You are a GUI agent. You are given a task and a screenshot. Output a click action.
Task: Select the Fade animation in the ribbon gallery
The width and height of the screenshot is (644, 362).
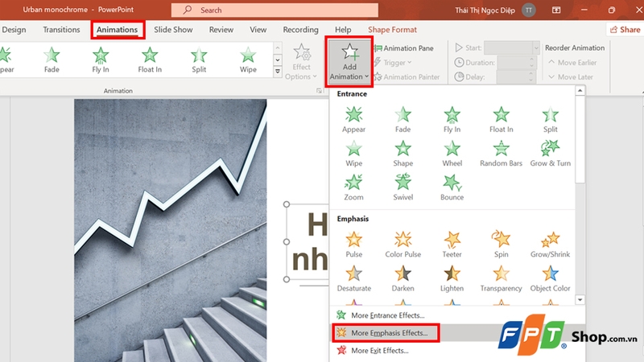coord(52,60)
